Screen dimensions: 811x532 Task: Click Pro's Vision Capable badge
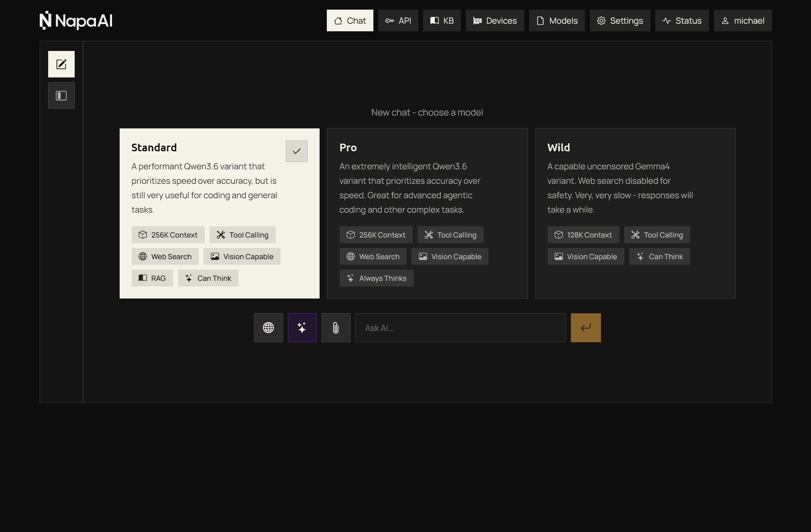point(450,256)
